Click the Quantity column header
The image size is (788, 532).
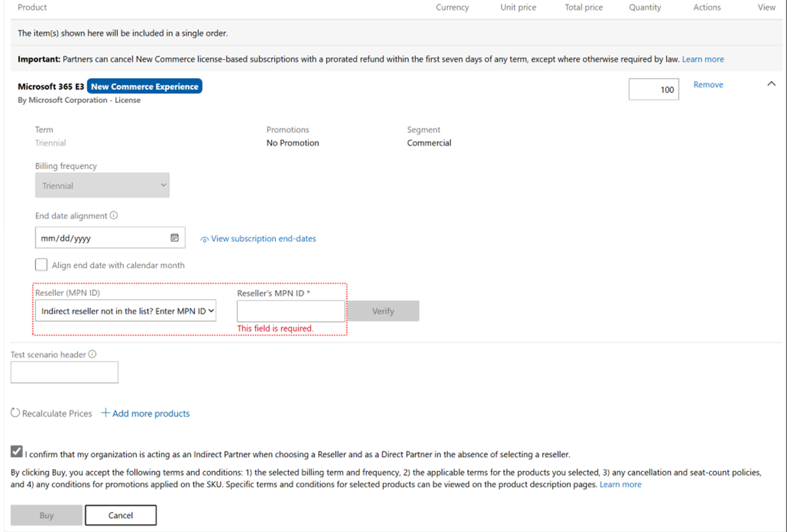pyautogui.click(x=644, y=8)
